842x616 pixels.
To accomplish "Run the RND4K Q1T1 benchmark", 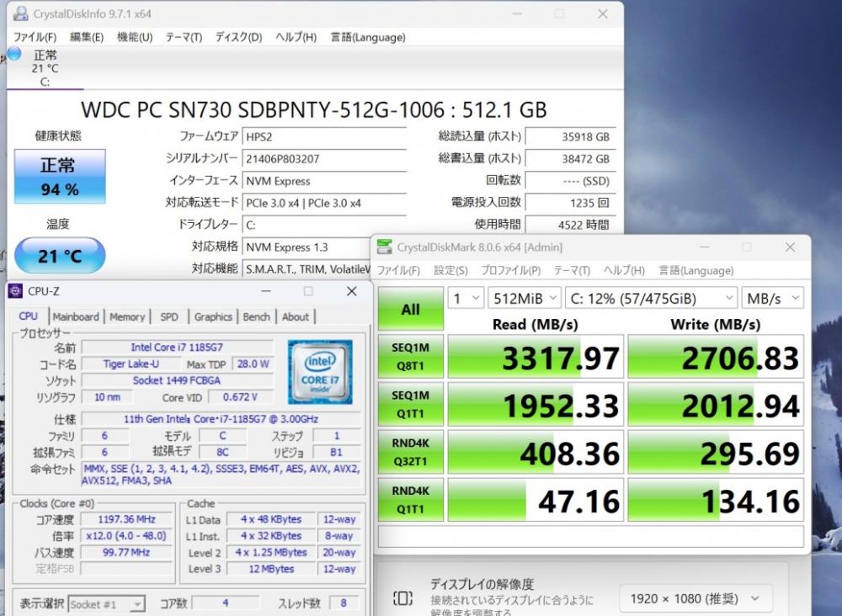I will 411,500.
